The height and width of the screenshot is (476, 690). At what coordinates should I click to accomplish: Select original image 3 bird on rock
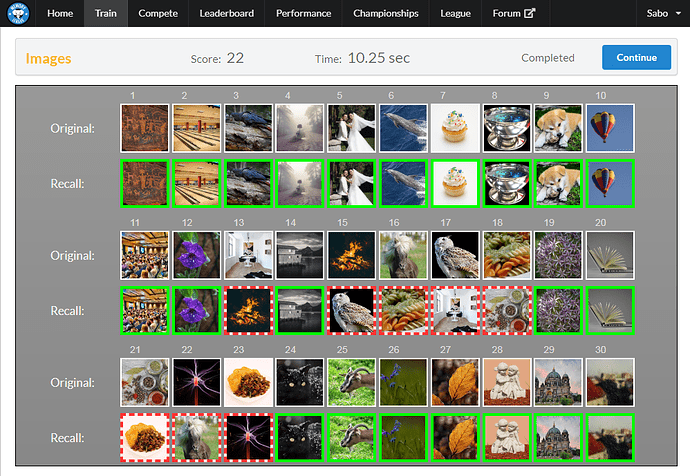click(248, 128)
